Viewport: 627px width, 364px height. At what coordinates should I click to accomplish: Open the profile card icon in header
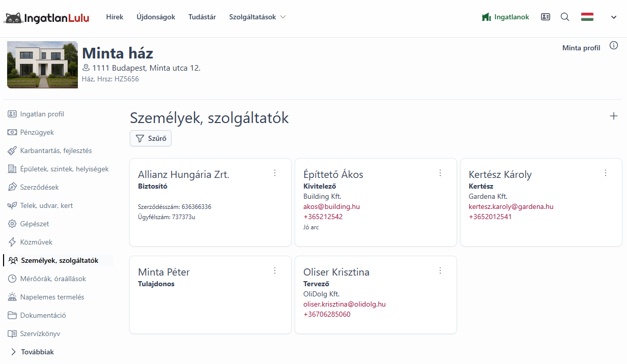546,17
